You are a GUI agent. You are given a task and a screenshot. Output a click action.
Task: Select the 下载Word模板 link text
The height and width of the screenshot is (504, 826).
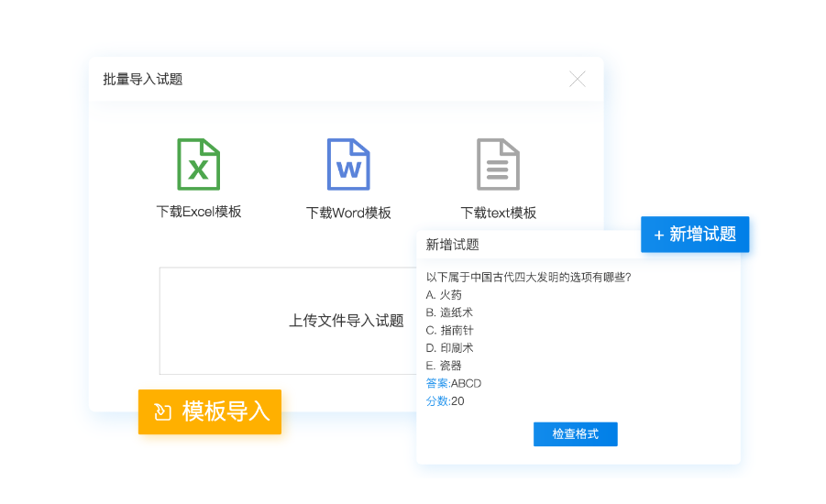pos(348,213)
